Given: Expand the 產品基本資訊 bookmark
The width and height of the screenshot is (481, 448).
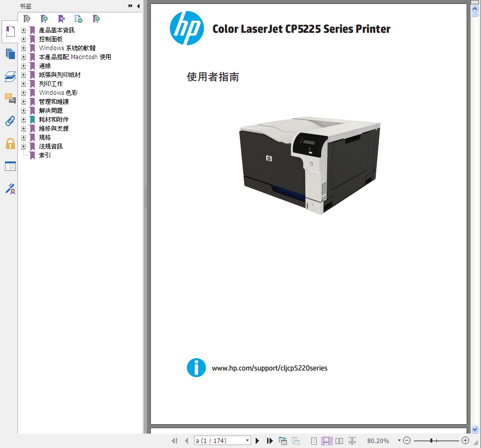Looking at the screenshot, I should [24, 30].
